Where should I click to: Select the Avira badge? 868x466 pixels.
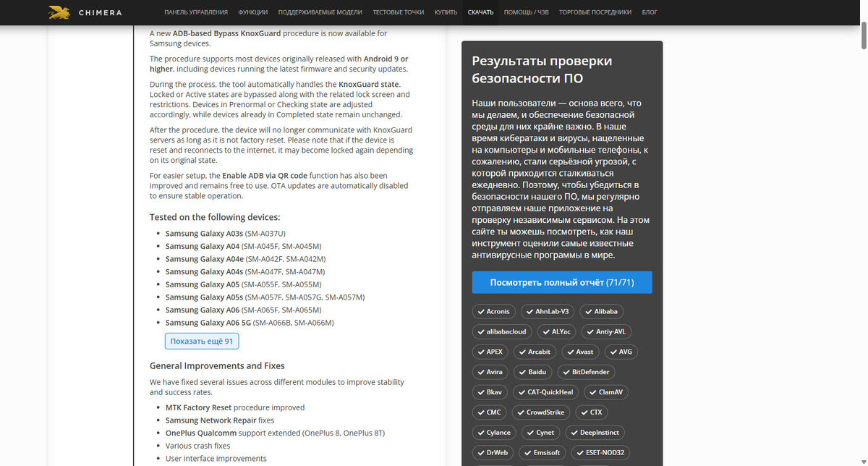(x=490, y=372)
